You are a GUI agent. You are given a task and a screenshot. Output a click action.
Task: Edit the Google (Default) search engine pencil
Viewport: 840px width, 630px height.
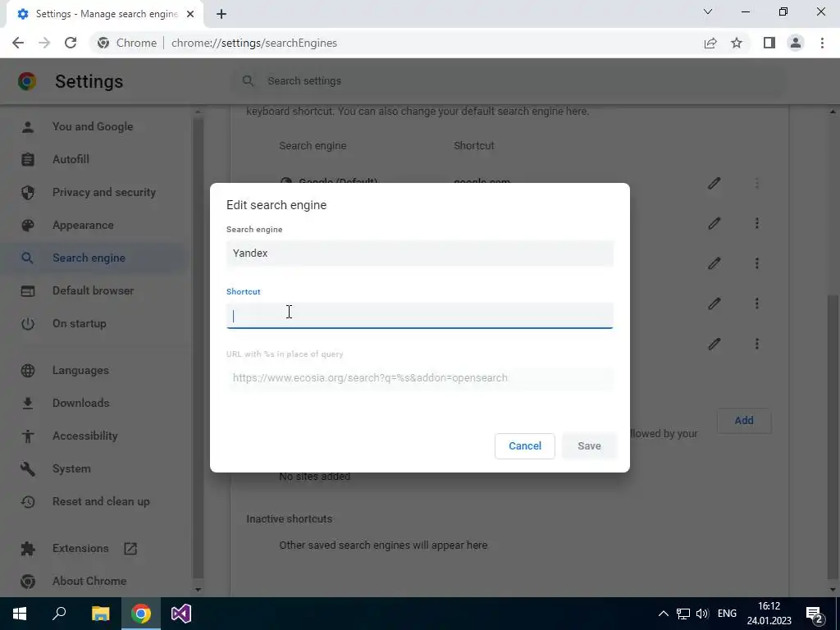coord(714,183)
